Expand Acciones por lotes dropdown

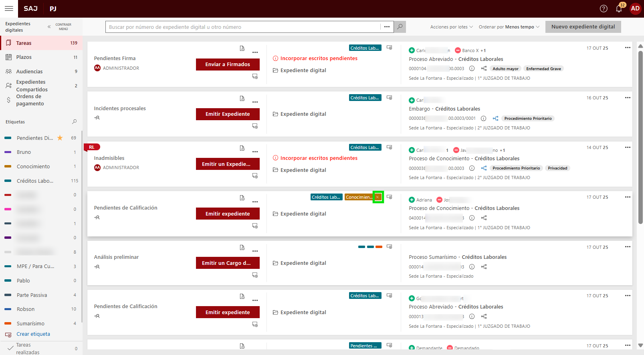point(451,27)
